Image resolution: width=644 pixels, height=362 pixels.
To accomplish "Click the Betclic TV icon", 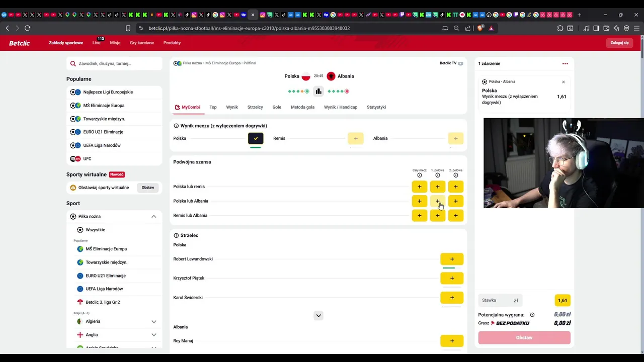I will click(x=460, y=63).
